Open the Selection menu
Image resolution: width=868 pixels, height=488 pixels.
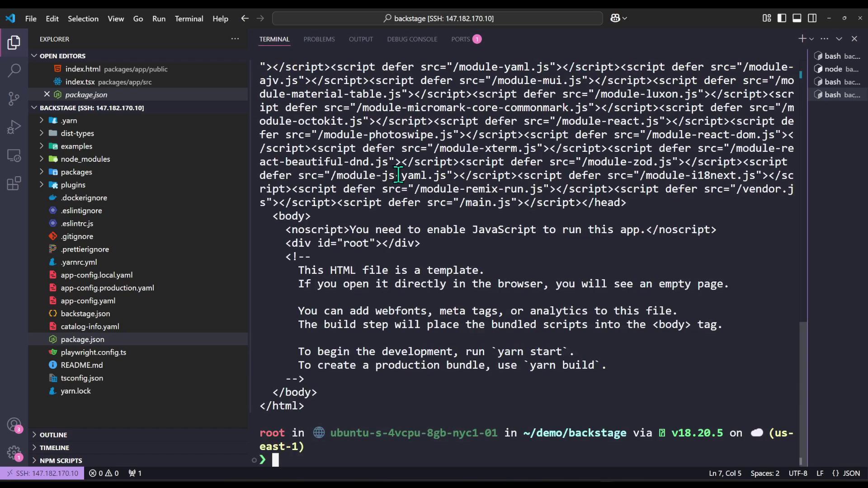[x=83, y=19]
